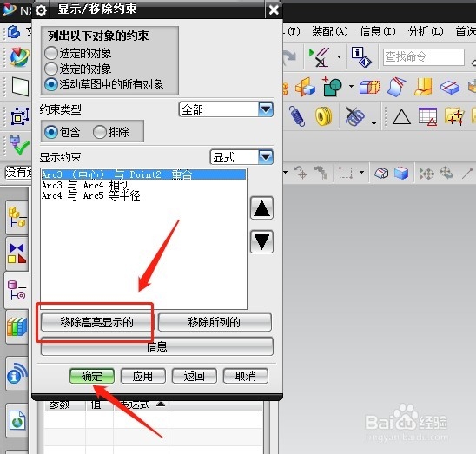
Task: Click the yellow coil roll icon
Action: (x=324, y=116)
